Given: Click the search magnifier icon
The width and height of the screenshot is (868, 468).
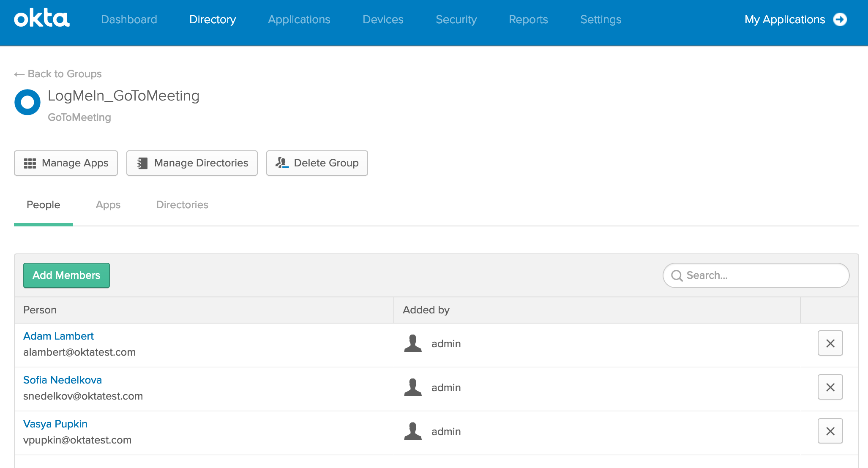Looking at the screenshot, I should tap(677, 276).
